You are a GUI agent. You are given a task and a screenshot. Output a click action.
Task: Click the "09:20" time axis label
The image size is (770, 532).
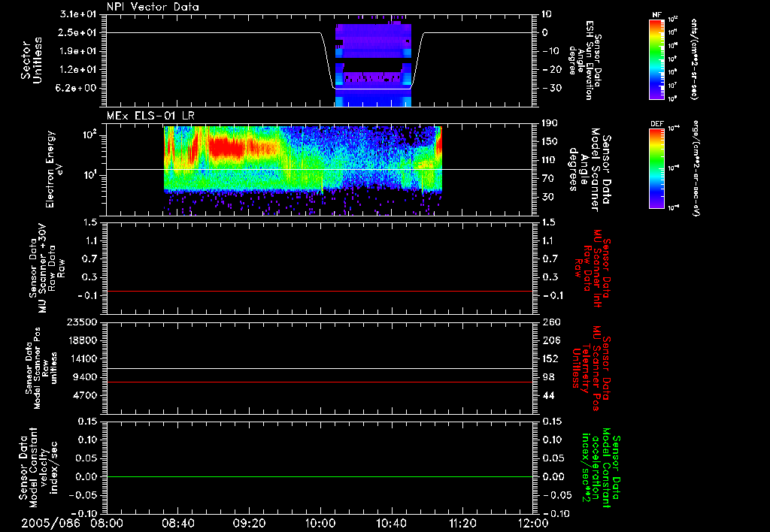click(x=250, y=523)
